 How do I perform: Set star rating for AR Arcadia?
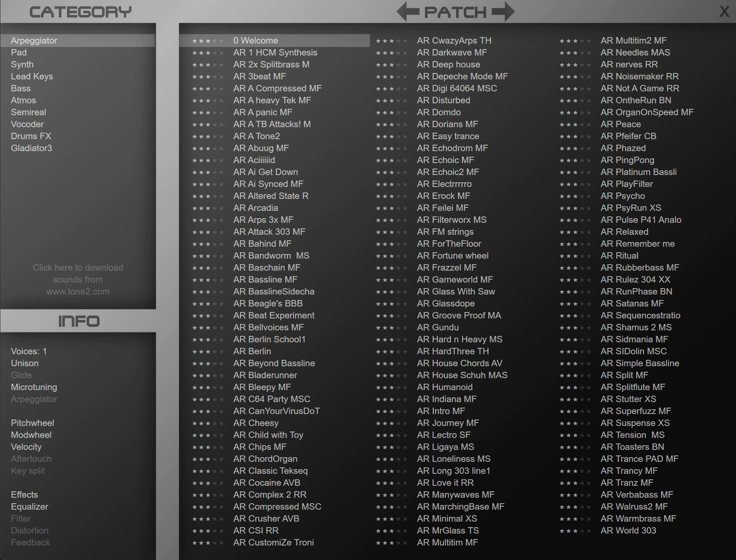pyautogui.click(x=208, y=208)
